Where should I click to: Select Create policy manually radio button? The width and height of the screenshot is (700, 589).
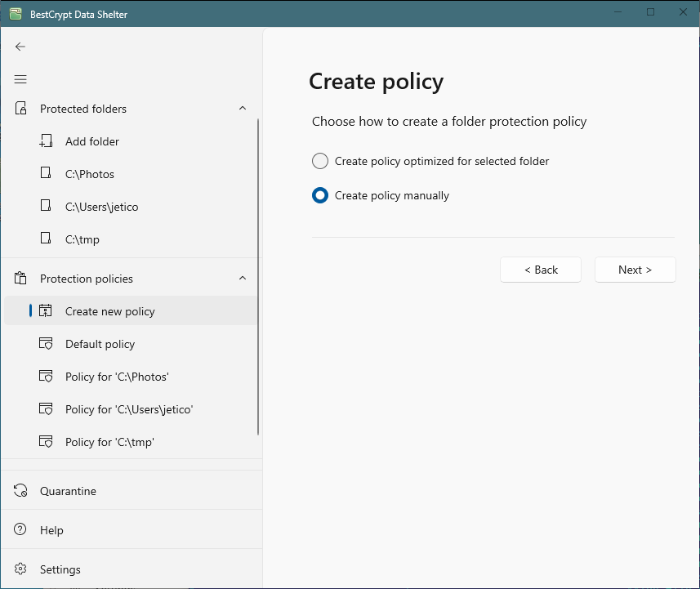pyautogui.click(x=320, y=195)
